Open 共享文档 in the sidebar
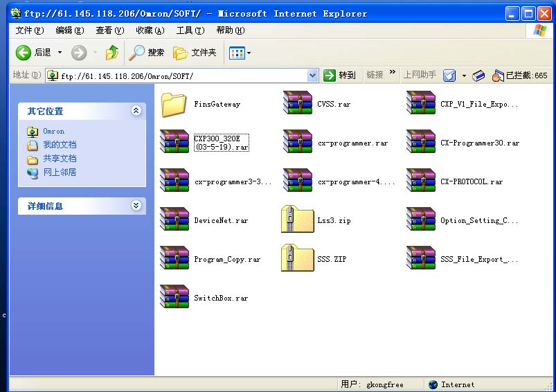The width and height of the screenshot is (556, 392). tap(60, 159)
